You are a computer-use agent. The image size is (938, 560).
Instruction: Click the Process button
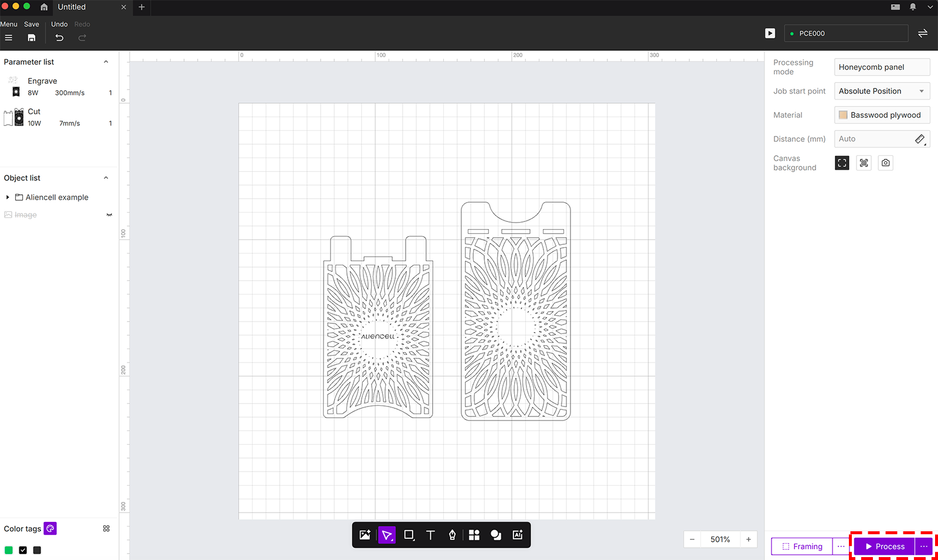click(885, 547)
